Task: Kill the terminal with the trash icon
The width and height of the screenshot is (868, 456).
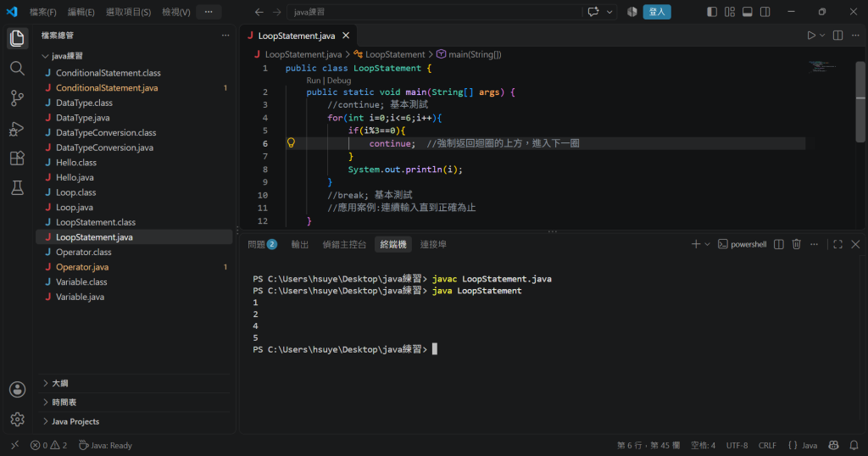Action: click(797, 244)
